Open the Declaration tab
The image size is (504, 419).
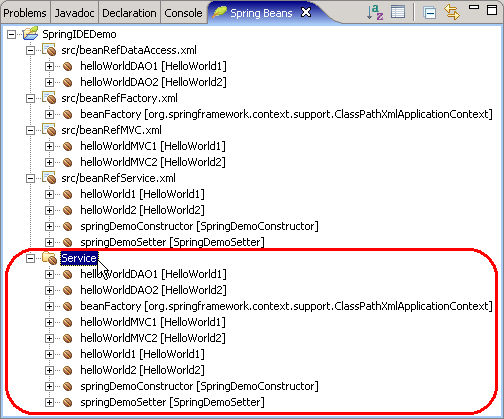coord(129,13)
